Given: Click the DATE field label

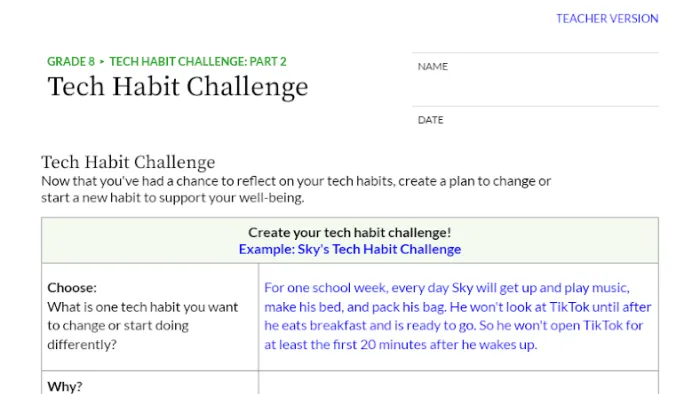Looking at the screenshot, I should (430, 120).
